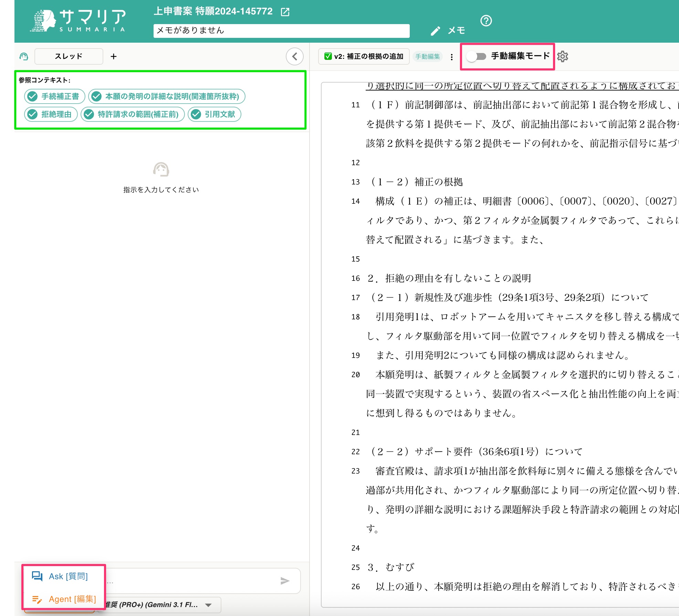
Task: Click the 参照コンテキスト: label
Action: pyautogui.click(x=44, y=80)
